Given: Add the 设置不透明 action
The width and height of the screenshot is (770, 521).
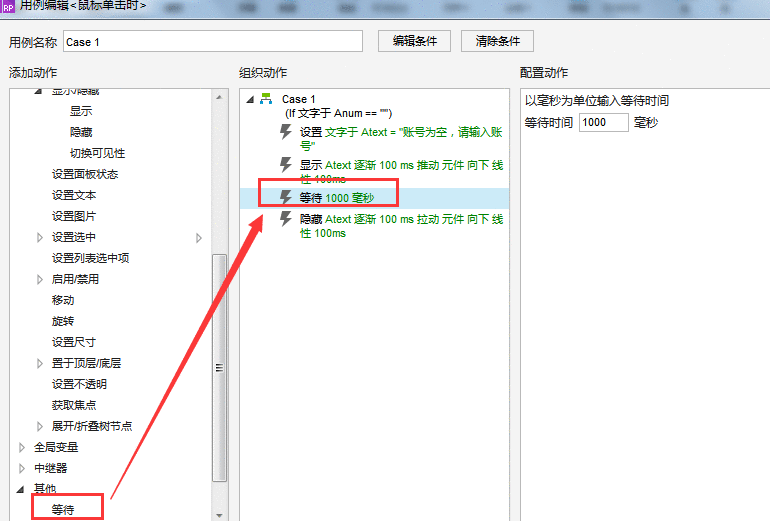Looking at the screenshot, I should click(79, 384).
